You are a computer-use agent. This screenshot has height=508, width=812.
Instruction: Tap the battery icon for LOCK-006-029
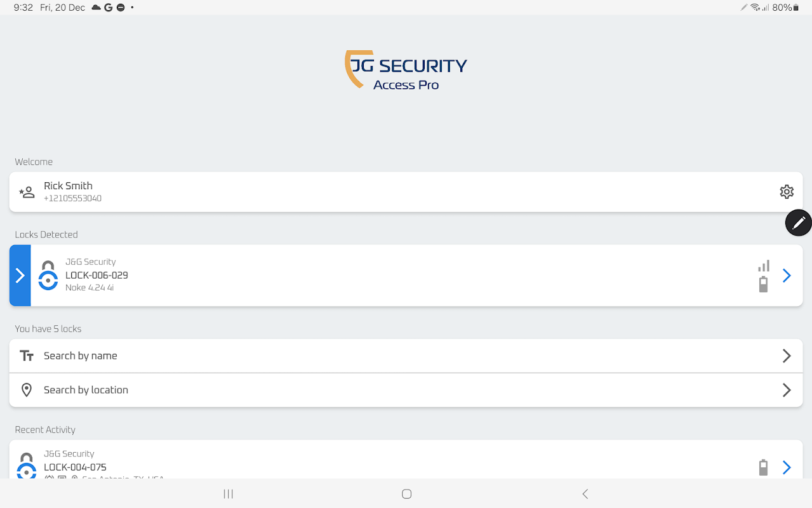tap(763, 284)
